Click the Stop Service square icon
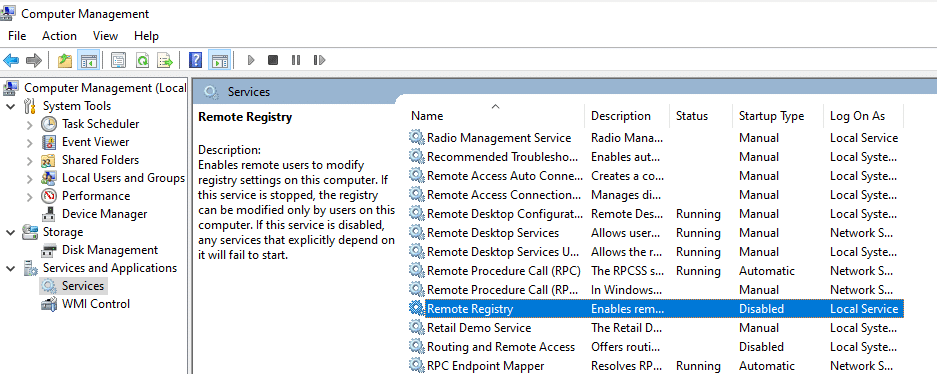The height and width of the screenshot is (374, 937). [273, 60]
